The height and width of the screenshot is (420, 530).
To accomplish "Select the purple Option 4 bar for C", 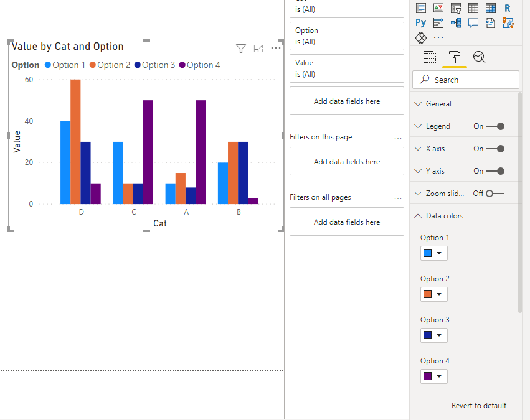I will 148,152.
